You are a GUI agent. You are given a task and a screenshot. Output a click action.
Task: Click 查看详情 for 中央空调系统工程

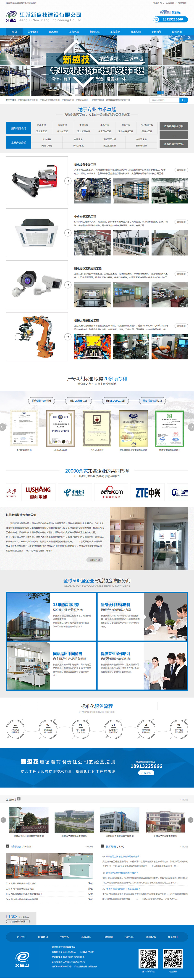pos(181,222)
